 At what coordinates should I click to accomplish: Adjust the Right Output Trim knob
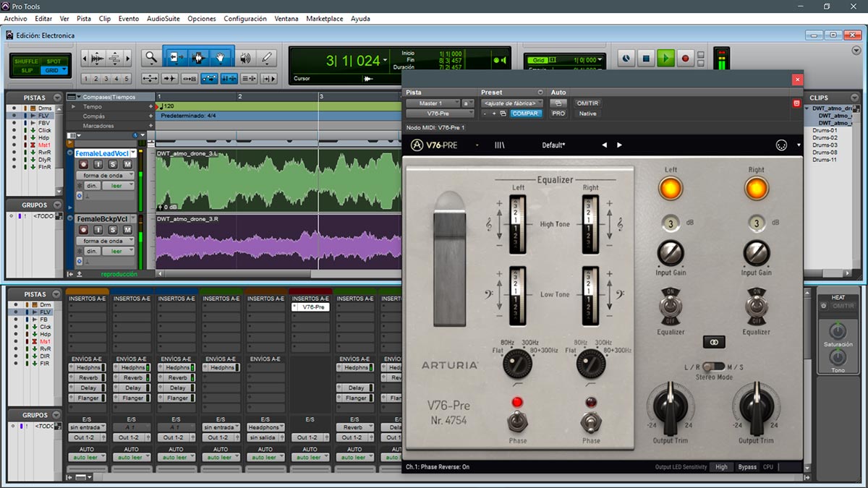(757, 409)
